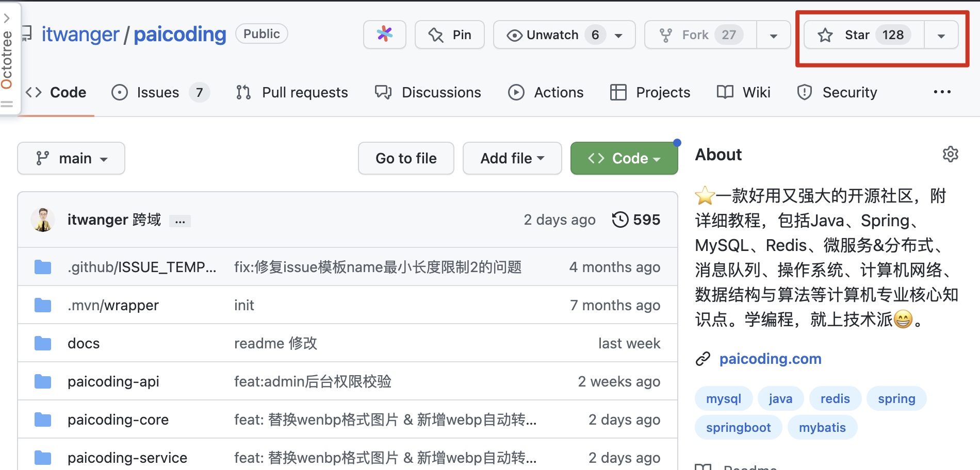Image resolution: width=980 pixels, height=470 pixels.
Task: Open the 'init' commit message link
Action: [244, 305]
